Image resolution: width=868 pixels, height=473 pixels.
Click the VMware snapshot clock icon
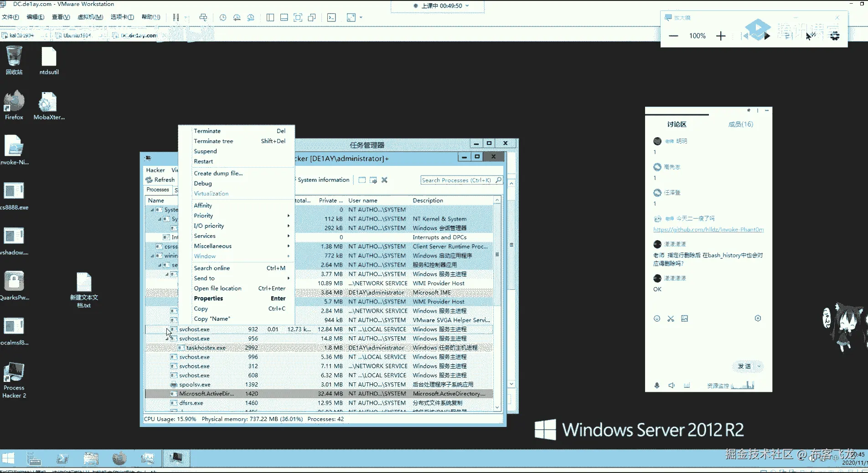[222, 17]
